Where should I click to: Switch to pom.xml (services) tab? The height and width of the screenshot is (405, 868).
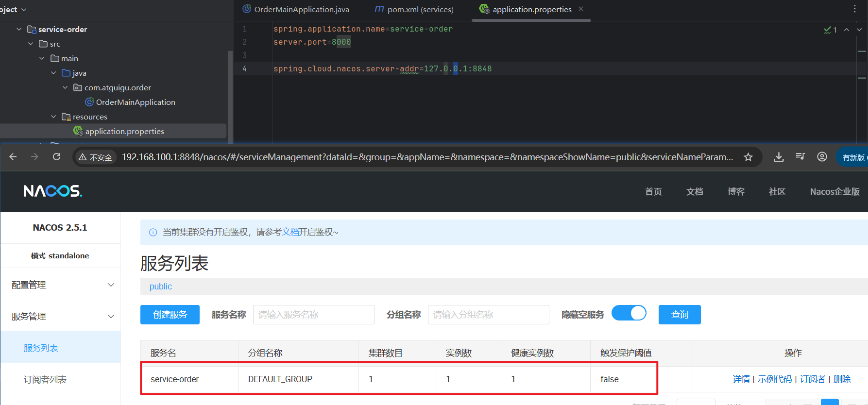pos(414,9)
